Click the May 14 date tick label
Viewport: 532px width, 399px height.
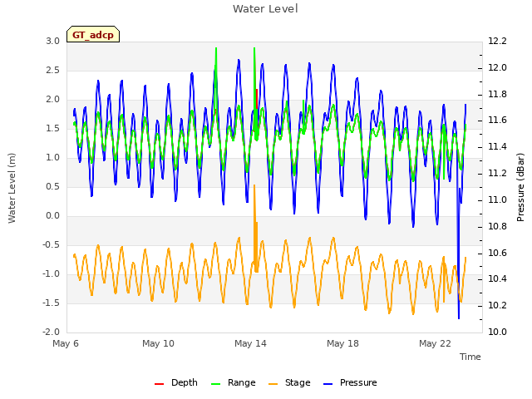[x=250, y=343]
